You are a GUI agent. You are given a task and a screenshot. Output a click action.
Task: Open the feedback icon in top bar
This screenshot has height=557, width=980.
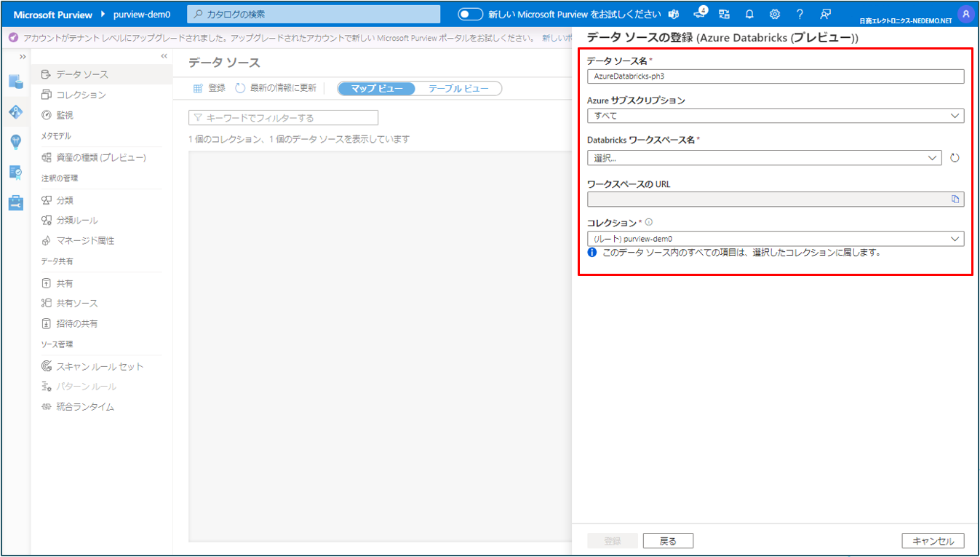[x=825, y=14]
